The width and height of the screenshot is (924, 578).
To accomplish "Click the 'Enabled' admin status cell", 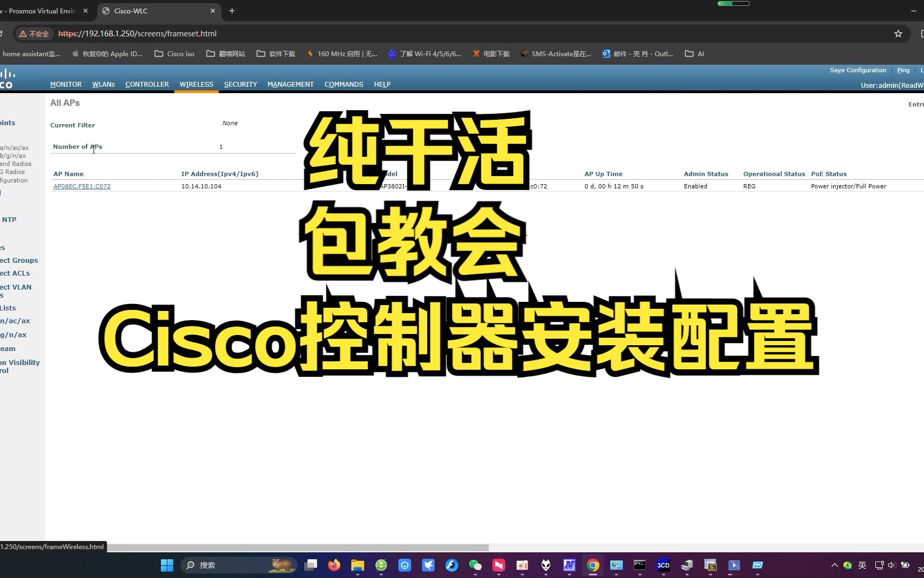I will tap(695, 186).
